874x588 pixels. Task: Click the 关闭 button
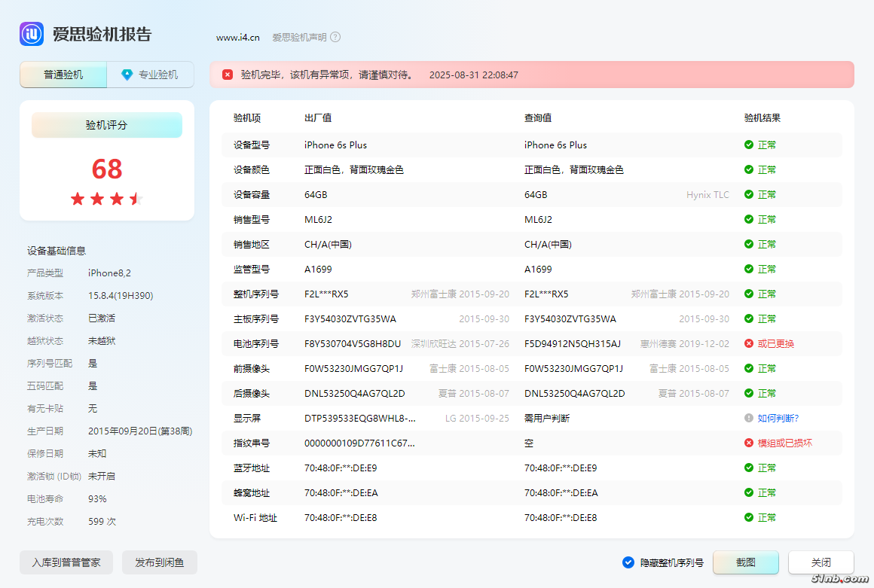[821, 562]
